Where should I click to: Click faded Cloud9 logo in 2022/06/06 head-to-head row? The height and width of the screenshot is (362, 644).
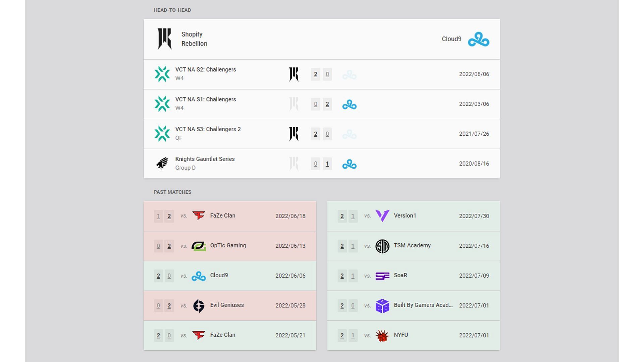point(350,74)
